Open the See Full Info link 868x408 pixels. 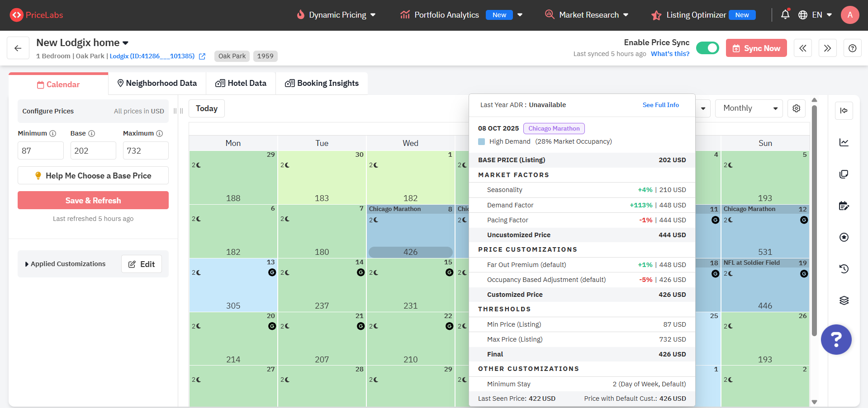(660, 105)
